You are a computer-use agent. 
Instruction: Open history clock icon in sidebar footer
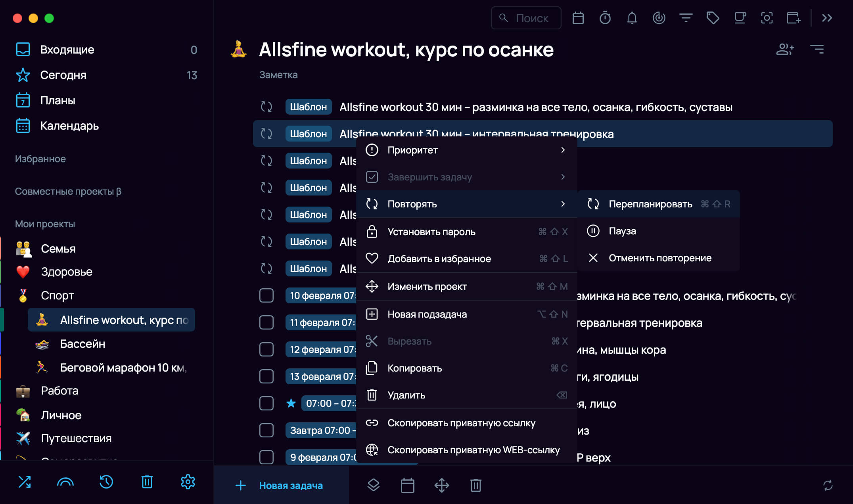pos(106,482)
